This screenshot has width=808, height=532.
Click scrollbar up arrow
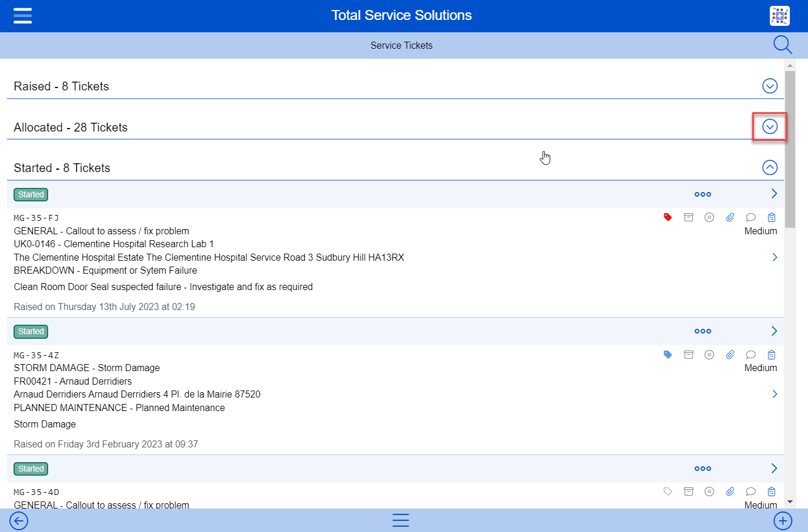point(790,65)
